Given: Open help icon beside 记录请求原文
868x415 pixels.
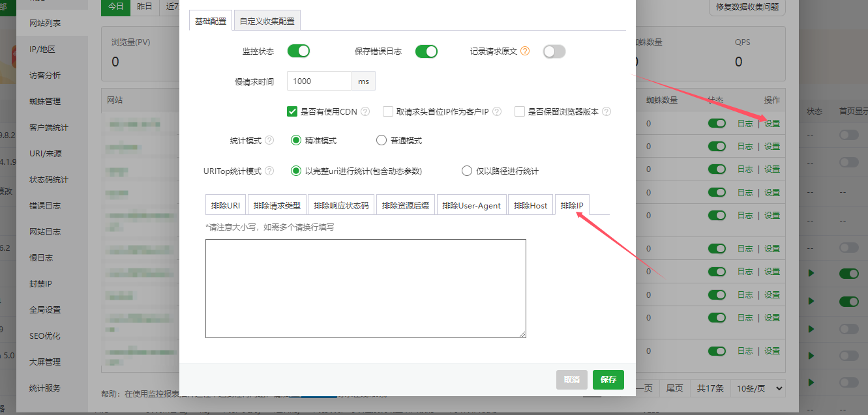Looking at the screenshot, I should (525, 51).
